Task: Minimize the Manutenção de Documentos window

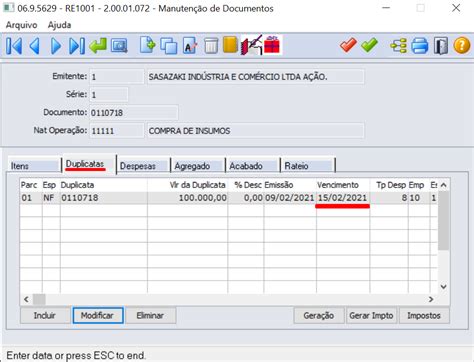Action: pyautogui.click(x=386, y=8)
